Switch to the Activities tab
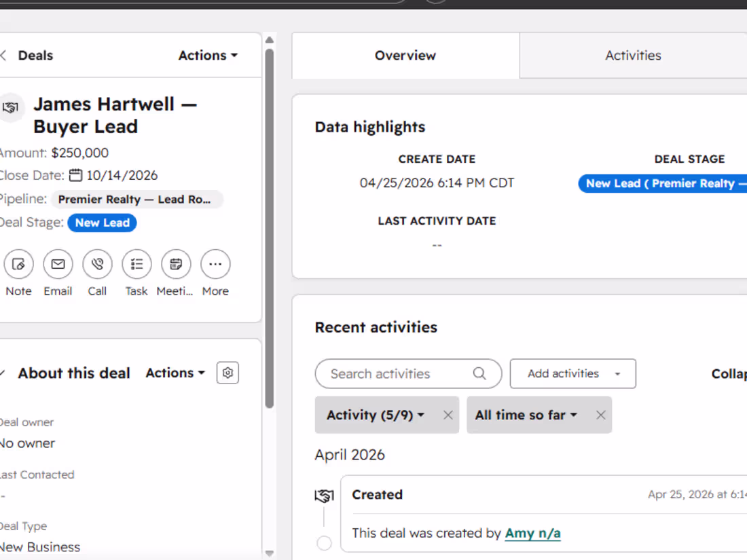 [x=633, y=55]
